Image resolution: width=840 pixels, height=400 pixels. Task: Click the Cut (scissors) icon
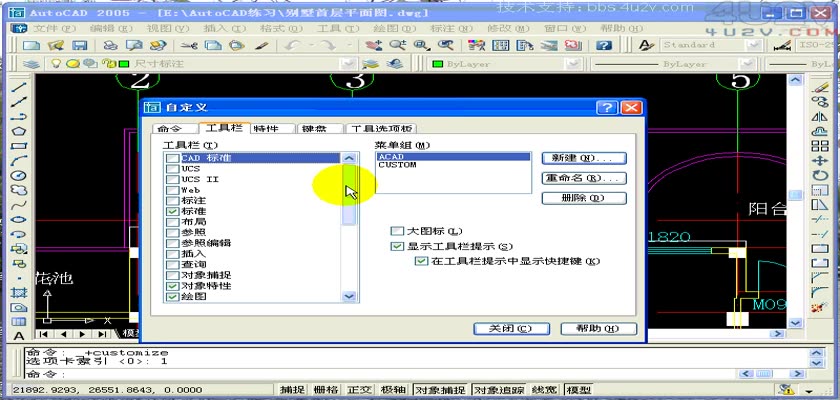pos(189,46)
